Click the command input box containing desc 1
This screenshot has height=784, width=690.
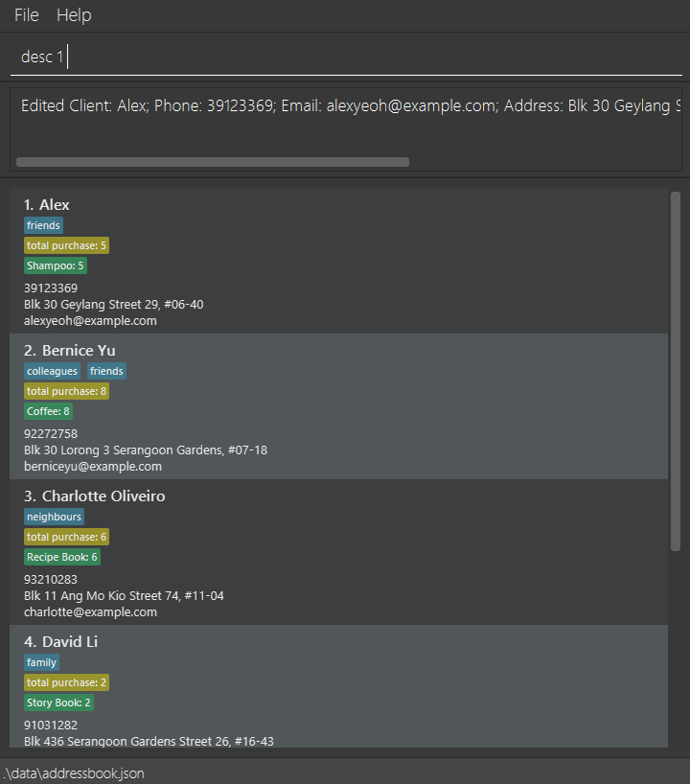pos(346,57)
